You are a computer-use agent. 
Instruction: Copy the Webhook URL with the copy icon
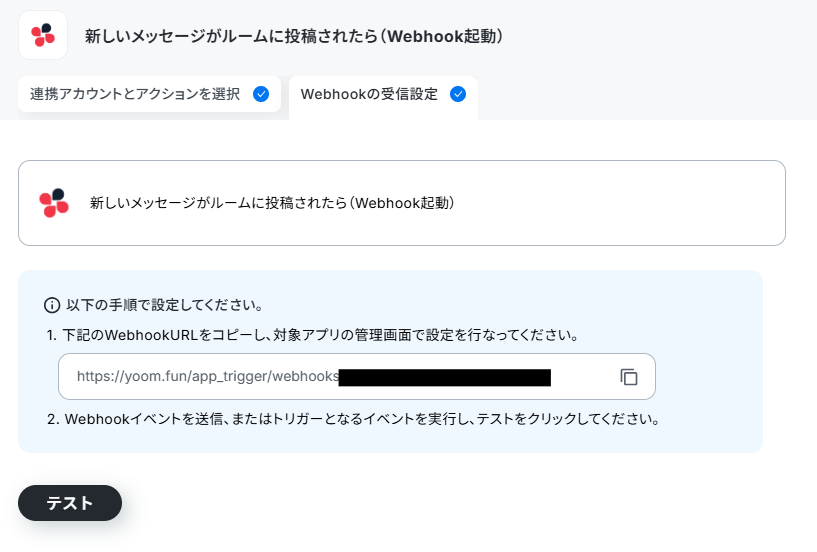[629, 377]
